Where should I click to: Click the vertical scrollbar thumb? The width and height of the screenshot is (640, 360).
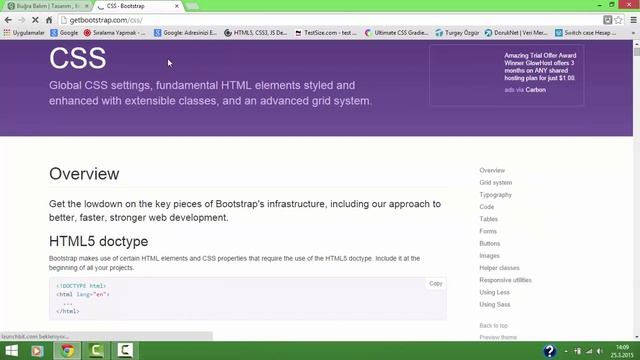[x=637, y=52]
